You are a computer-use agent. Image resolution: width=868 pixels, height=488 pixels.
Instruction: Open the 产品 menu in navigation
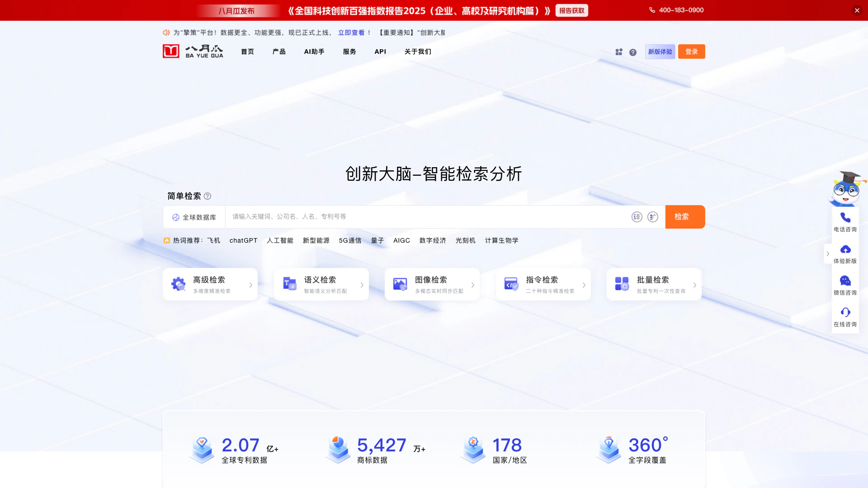coord(279,52)
